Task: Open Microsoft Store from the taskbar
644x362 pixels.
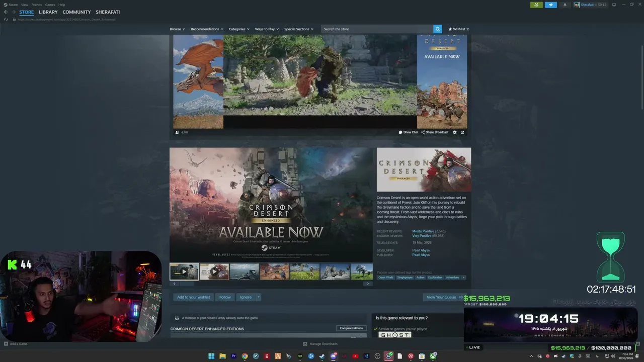Action: tap(422, 356)
